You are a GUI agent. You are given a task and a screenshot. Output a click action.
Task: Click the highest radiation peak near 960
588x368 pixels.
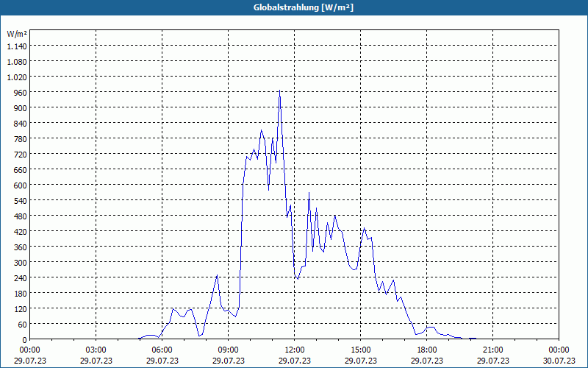click(x=279, y=91)
